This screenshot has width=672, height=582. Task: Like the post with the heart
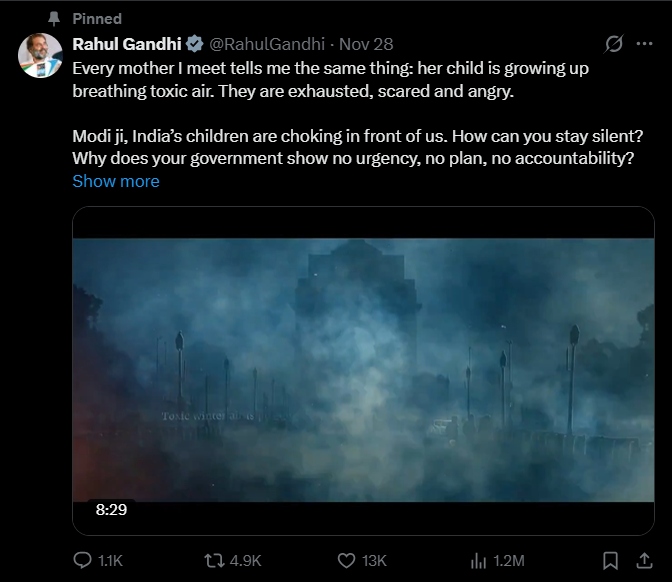pyautogui.click(x=346, y=561)
